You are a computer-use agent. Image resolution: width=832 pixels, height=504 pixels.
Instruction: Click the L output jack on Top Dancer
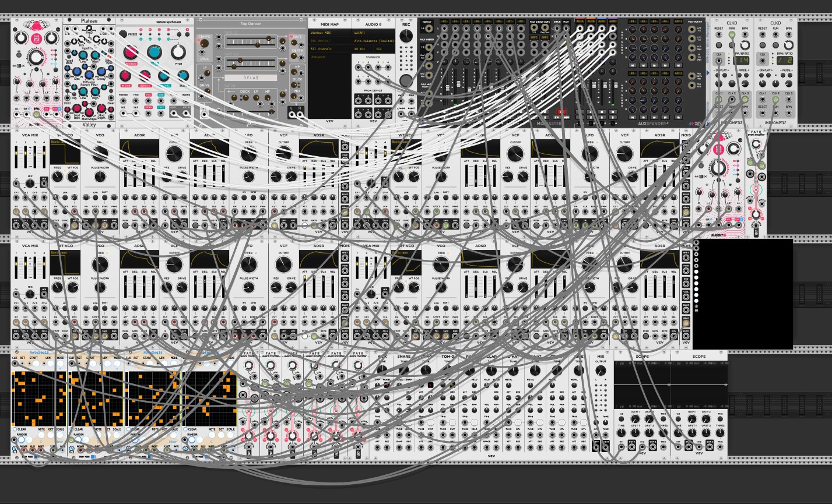[290, 115]
